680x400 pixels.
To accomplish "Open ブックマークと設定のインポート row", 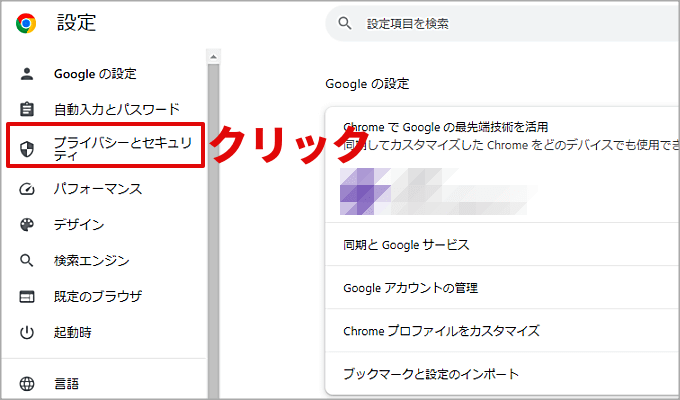I will (x=503, y=374).
